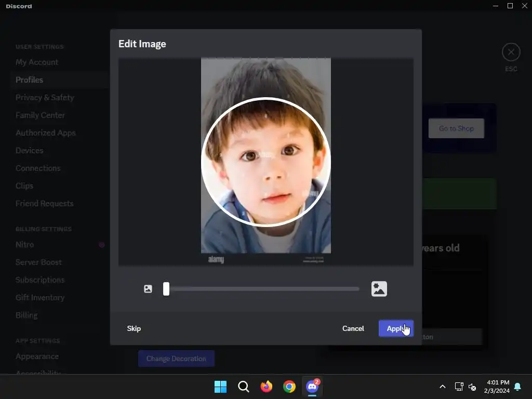Open Authorized Apps settings
Viewport: 532px width, 399px height.
(46, 132)
